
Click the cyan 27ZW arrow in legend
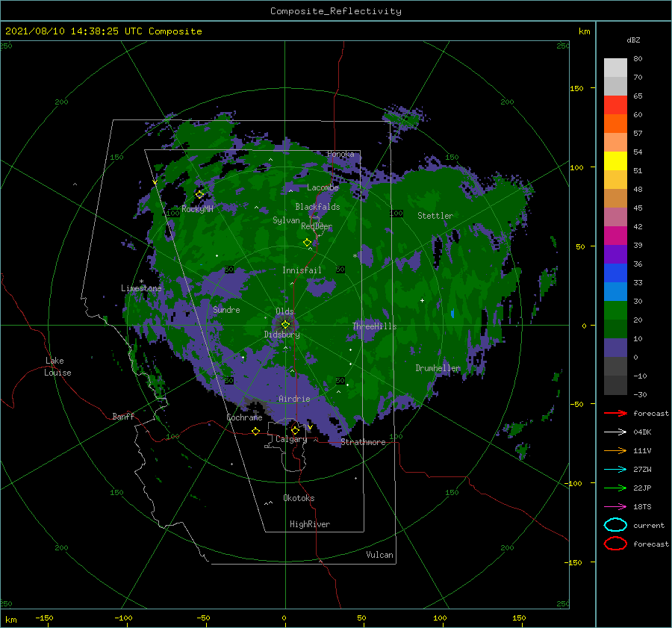coord(615,470)
